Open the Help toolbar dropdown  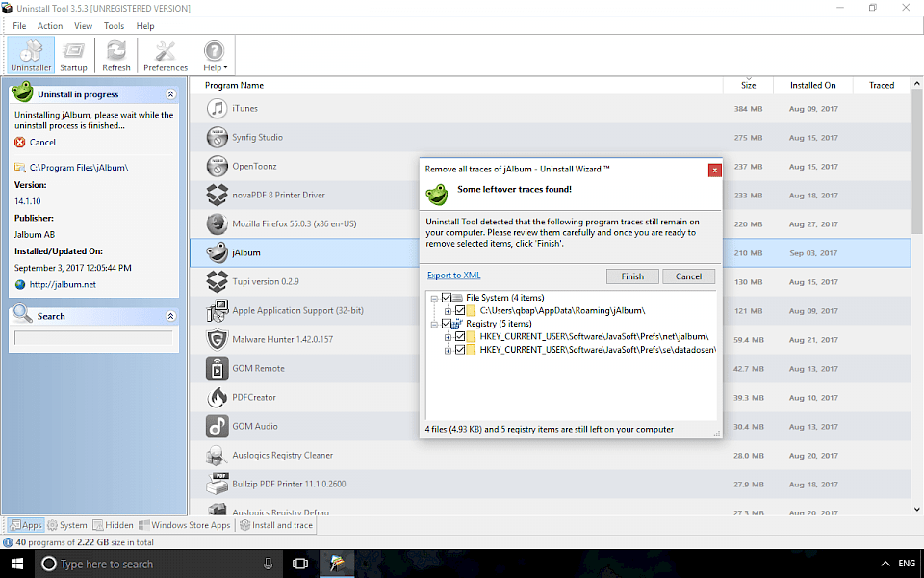coord(215,56)
